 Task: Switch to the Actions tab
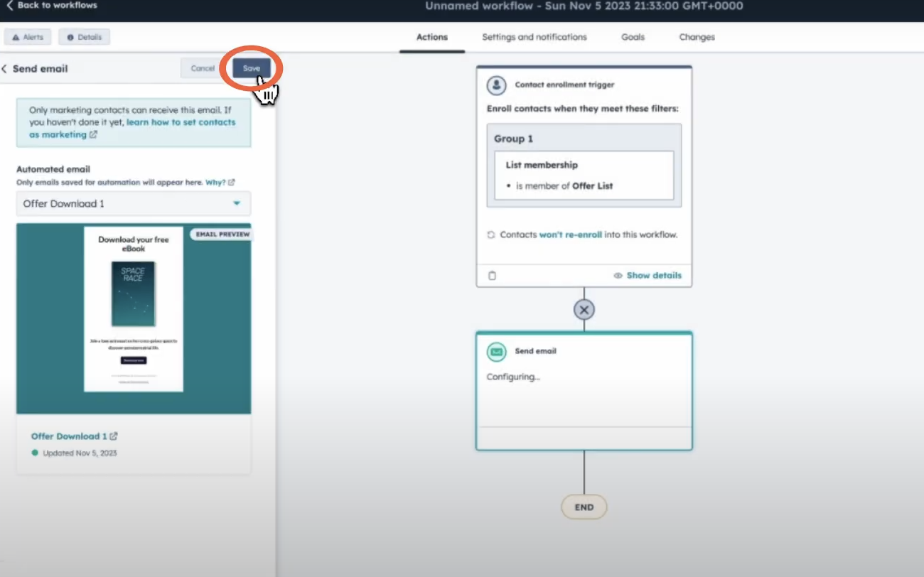(432, 37)
